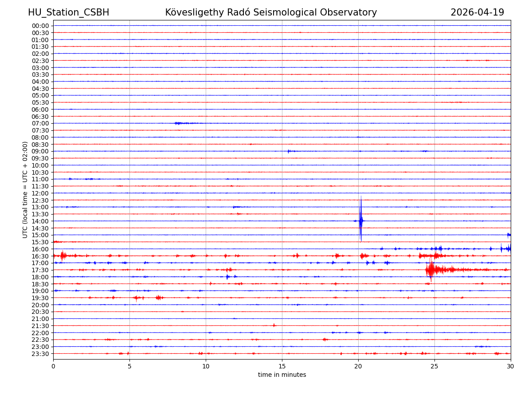This screenshot has width=532, height=399.
Task: Click the red burst at start of 16:30 trace
Action: point(63,255)
